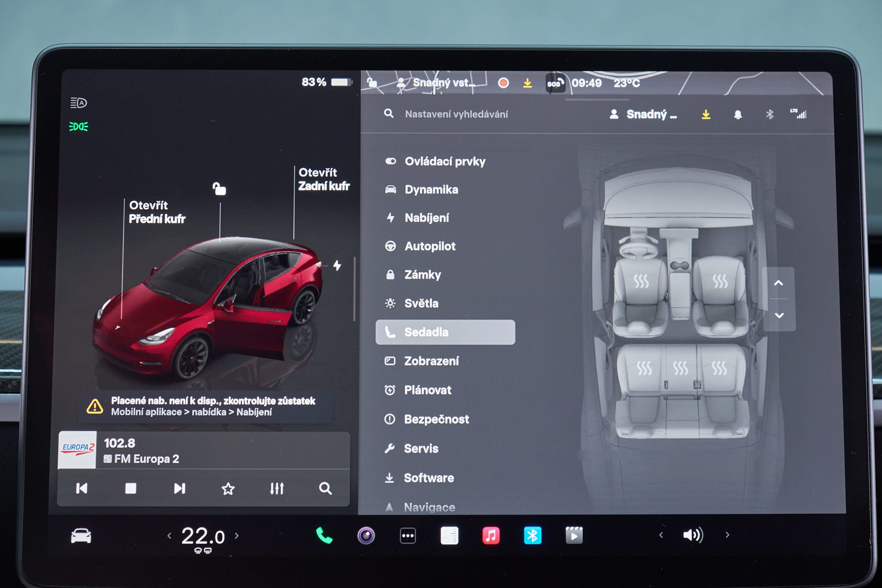Viewport: 882px width, 588px height.
Task: Click the up chevron beside the seats
Action: (778, 283)
